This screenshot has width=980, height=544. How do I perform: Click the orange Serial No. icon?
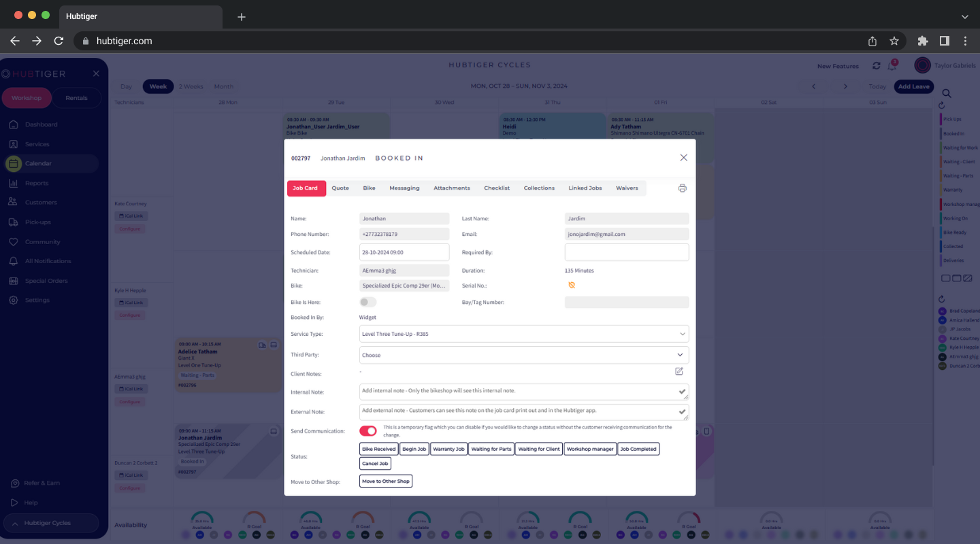(572, 286)
